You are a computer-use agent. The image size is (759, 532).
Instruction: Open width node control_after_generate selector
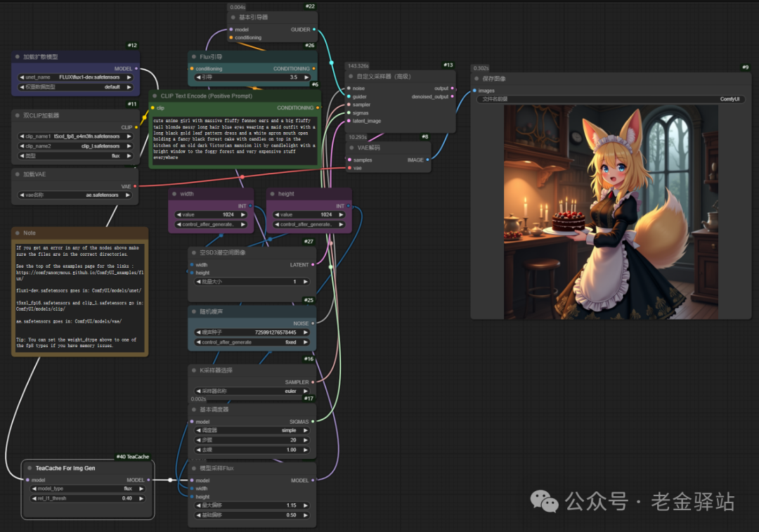click(211, 225)
